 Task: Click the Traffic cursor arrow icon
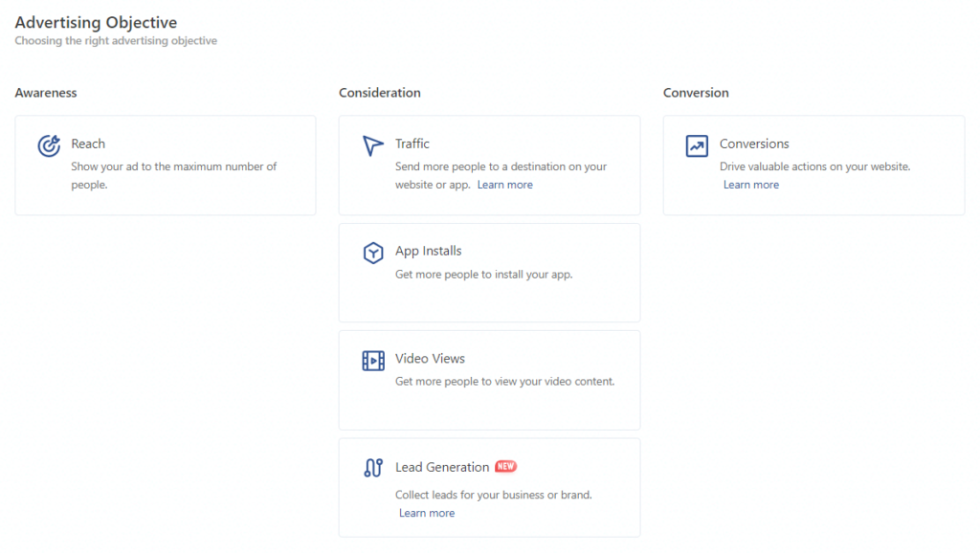pos(372,145)
